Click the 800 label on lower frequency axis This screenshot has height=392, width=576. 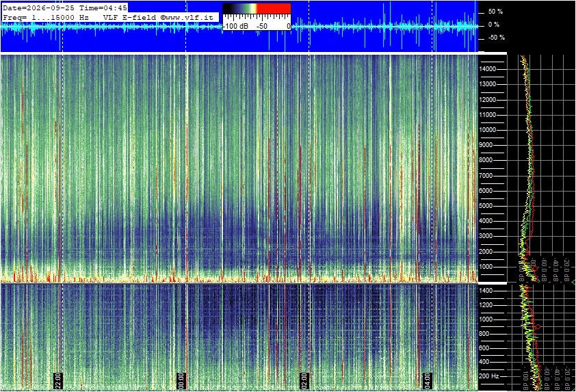click(484, 334)
